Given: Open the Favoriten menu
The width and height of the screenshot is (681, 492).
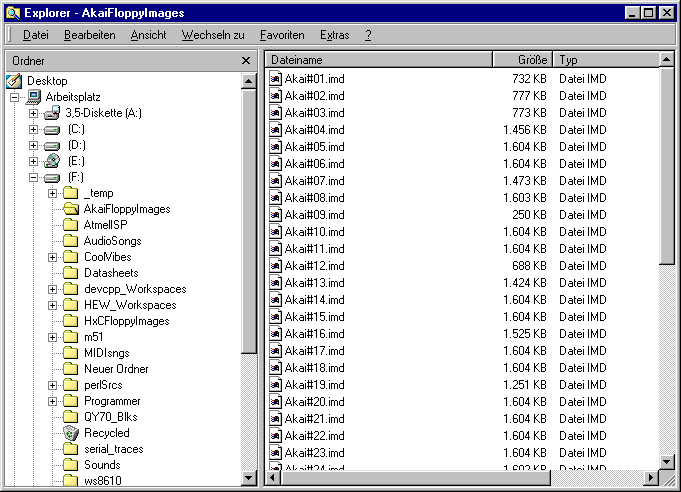Looking at the screenshot, I should point(282,35).
